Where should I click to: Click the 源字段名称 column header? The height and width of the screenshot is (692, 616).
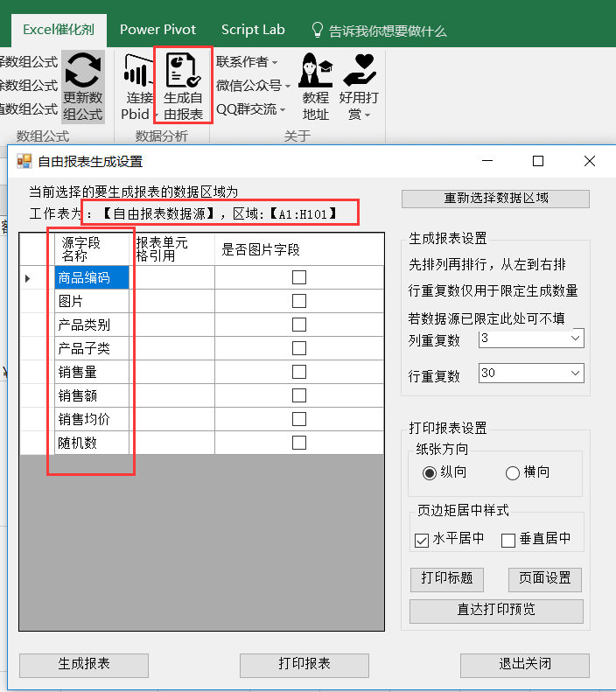(x=92, y=249)
